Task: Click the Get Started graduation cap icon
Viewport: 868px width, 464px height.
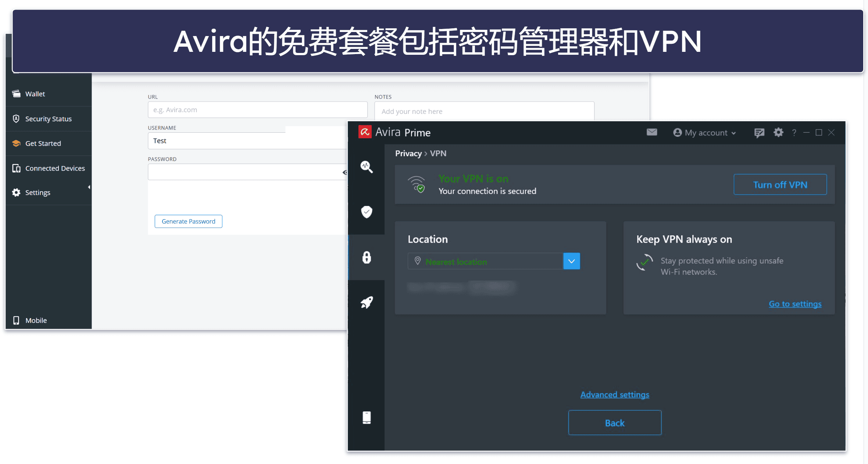Action: (x=16, y=143)
